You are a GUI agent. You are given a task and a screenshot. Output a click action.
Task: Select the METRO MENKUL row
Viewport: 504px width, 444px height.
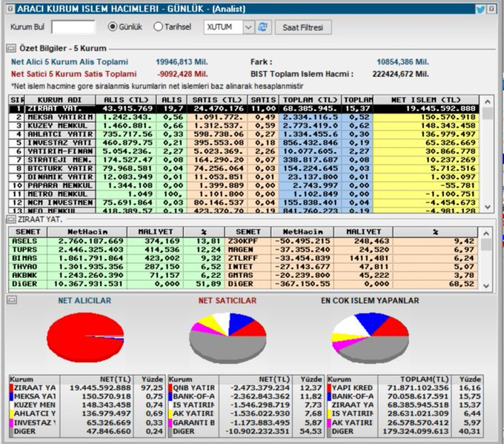(x=244, y=194)
